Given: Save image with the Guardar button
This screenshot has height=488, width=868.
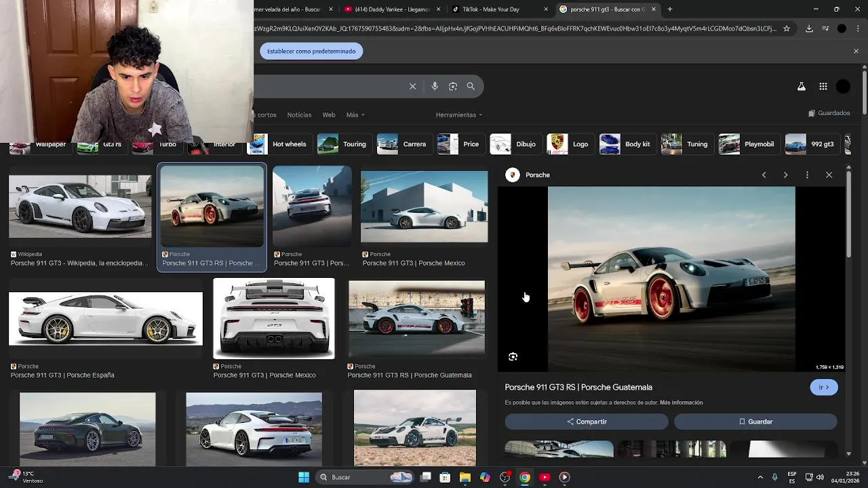Looking at the screenshot, I should pyautogui.click(x=755, y=422).
